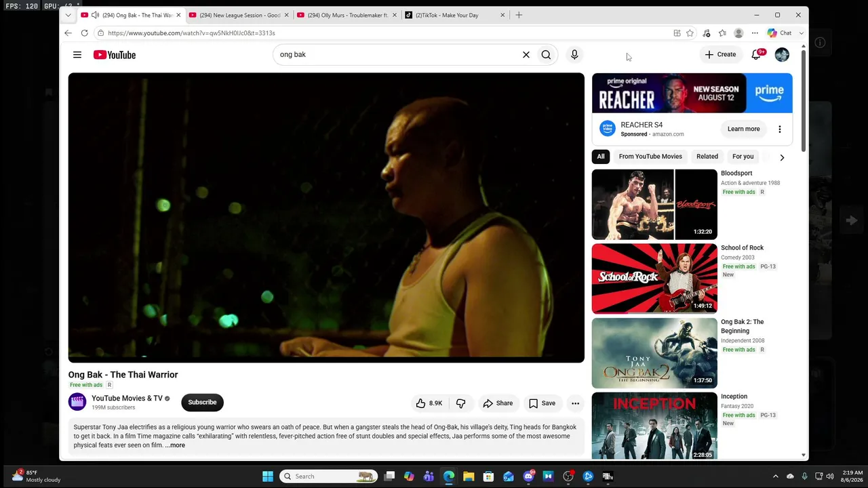This screenshot has height=488, width=868.
Task: Switch to the Olly Murs Troublemaker tab
Action: coord(347,15)
